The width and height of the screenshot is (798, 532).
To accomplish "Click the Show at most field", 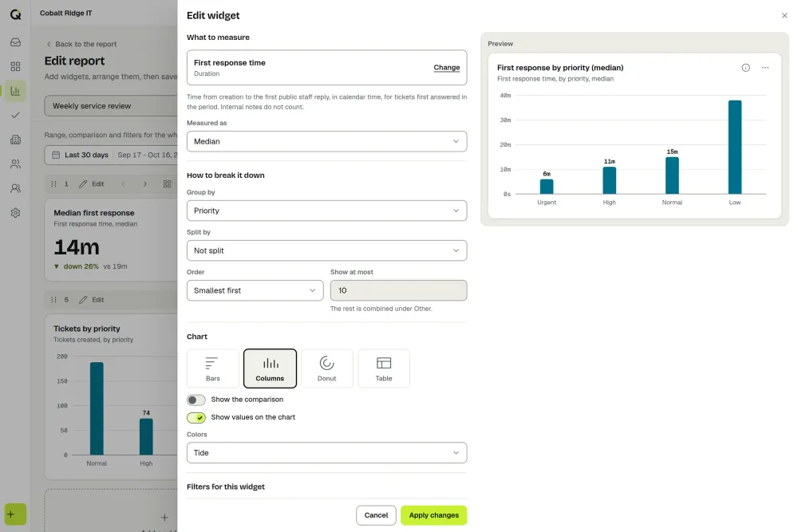I will (398, 290).
